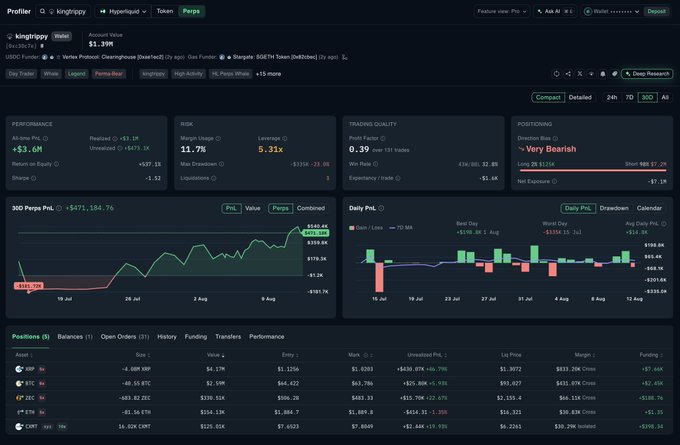The height and width of the screenshot is (445, 680).
Task: Toggle PnL chart mode to Value
Action: click(x=253, y=208)
